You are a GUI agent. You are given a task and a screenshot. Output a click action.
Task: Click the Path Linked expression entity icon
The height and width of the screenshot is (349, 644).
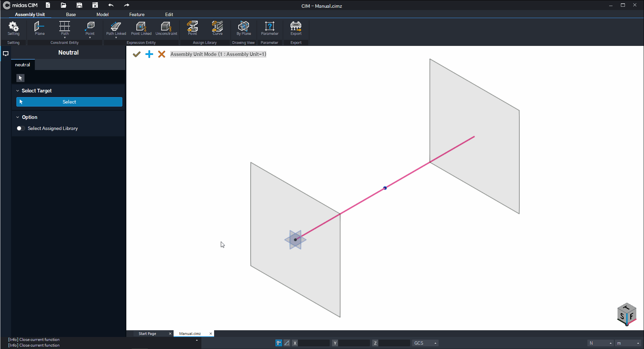point(116,28)
